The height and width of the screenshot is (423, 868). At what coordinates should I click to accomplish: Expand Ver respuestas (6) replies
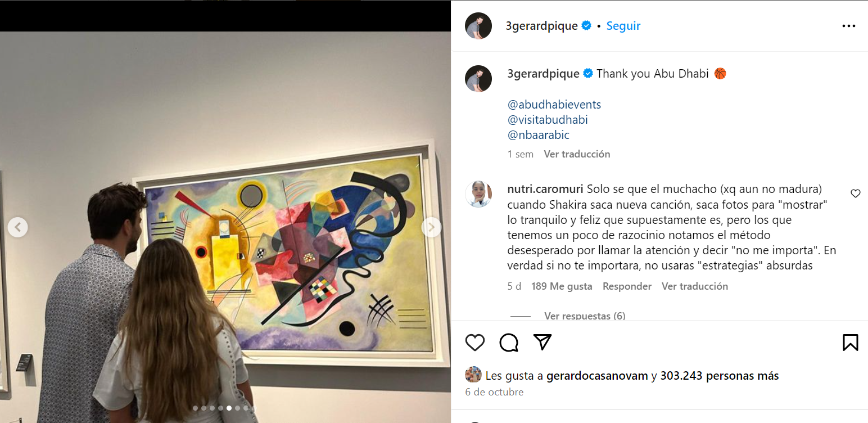[585, 316]
